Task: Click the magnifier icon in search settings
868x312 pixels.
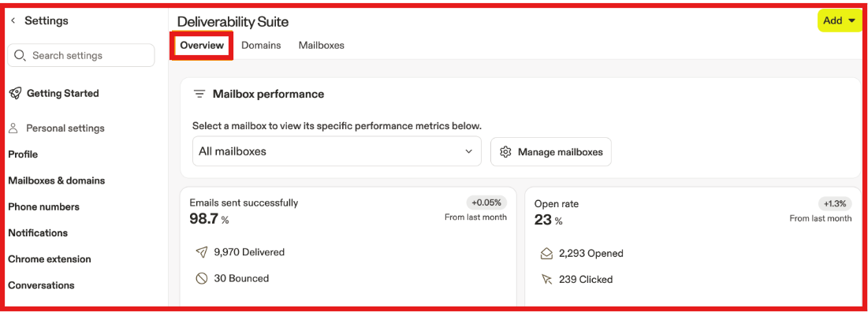Action: tap(20, 55)
